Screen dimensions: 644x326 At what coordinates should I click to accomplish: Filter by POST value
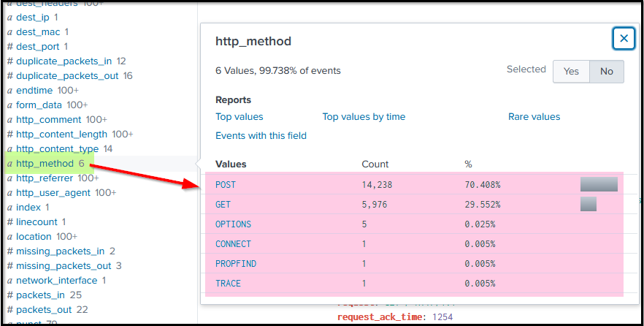click(226, 185)
